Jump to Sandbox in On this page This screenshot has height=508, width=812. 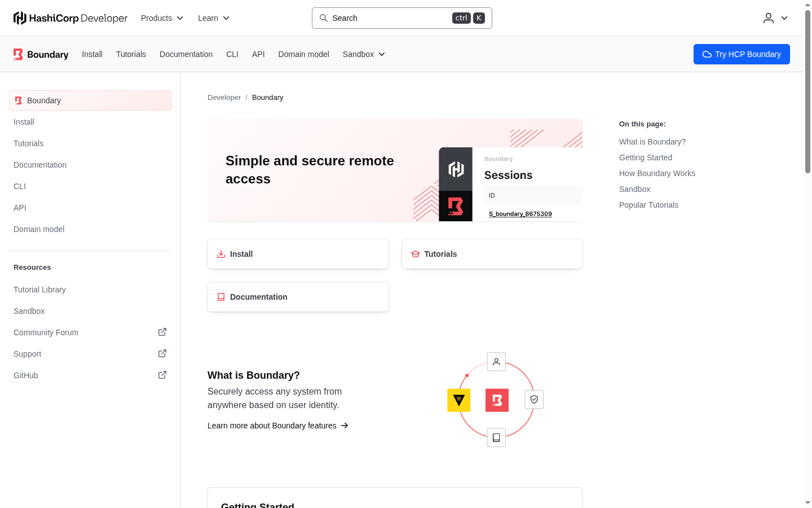click(634, 189)
